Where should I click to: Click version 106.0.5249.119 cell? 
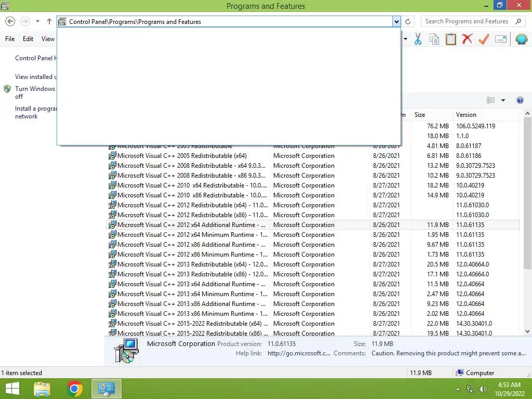475,126
